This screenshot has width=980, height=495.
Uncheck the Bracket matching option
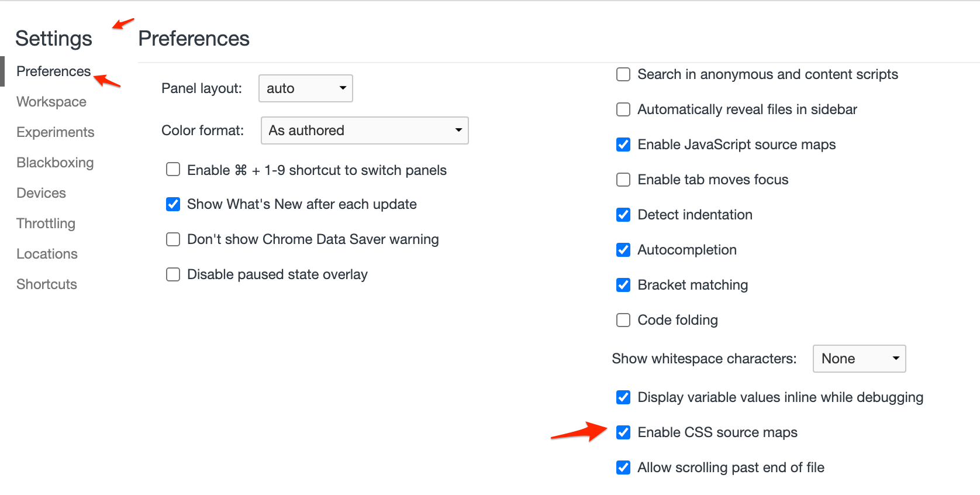[623, 285]
